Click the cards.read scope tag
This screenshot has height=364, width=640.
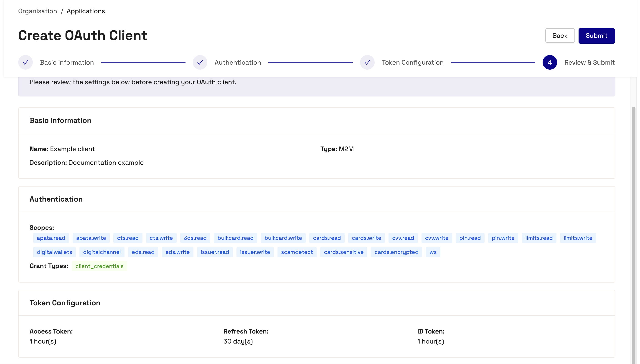click(x=327, y=238)
